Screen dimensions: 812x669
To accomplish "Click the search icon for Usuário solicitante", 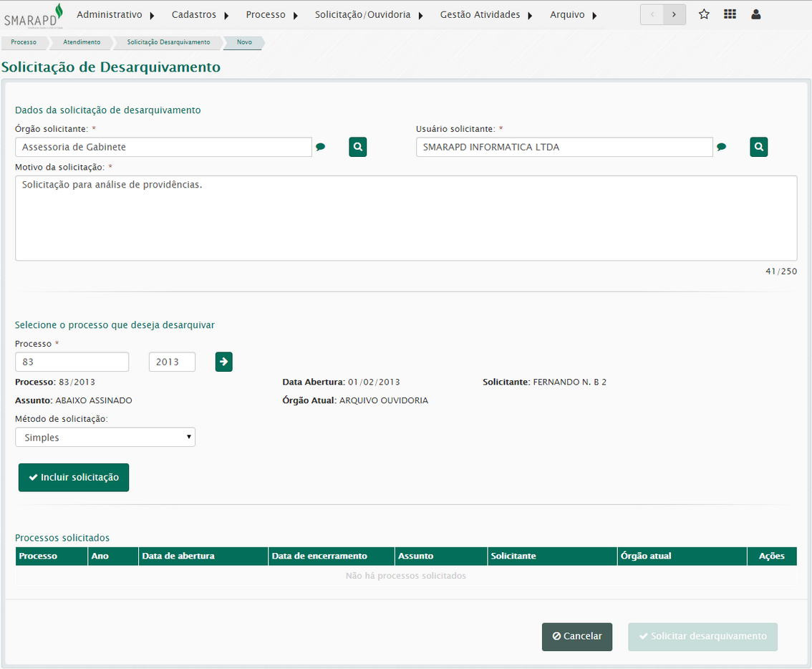I will pyautogui.click(x=759, y=147).
